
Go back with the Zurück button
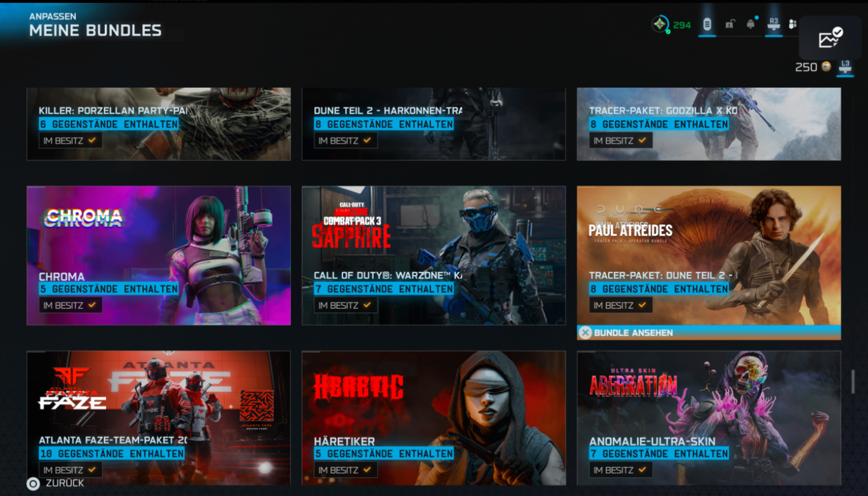coord(56,483)
